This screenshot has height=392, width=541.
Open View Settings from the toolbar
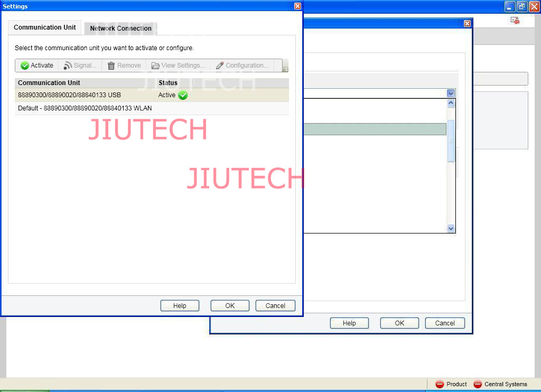pyautogui.click(x=178, y=66)
